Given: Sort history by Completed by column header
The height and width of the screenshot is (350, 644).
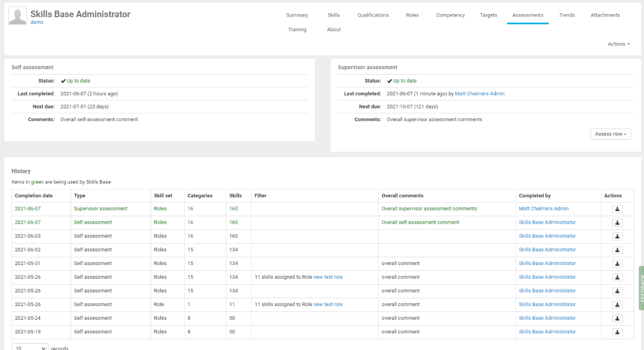Looking at the screenshot, I should pyautogui.click(x=534, y=196).
